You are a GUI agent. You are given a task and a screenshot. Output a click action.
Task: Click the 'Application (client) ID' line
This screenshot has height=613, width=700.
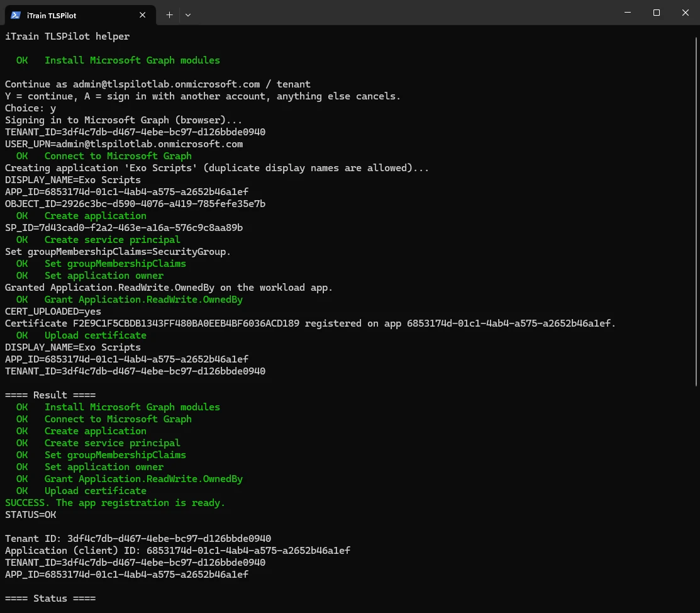click(x=178, y=551)
